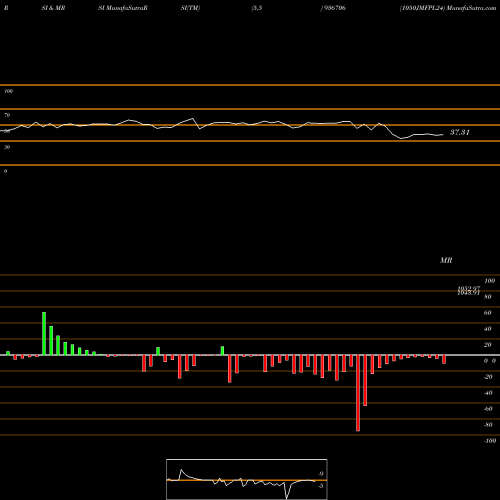The height and width of the screenshot is (500, 500).
Task: Click the RSI axis 30 label
Action: 7,147
